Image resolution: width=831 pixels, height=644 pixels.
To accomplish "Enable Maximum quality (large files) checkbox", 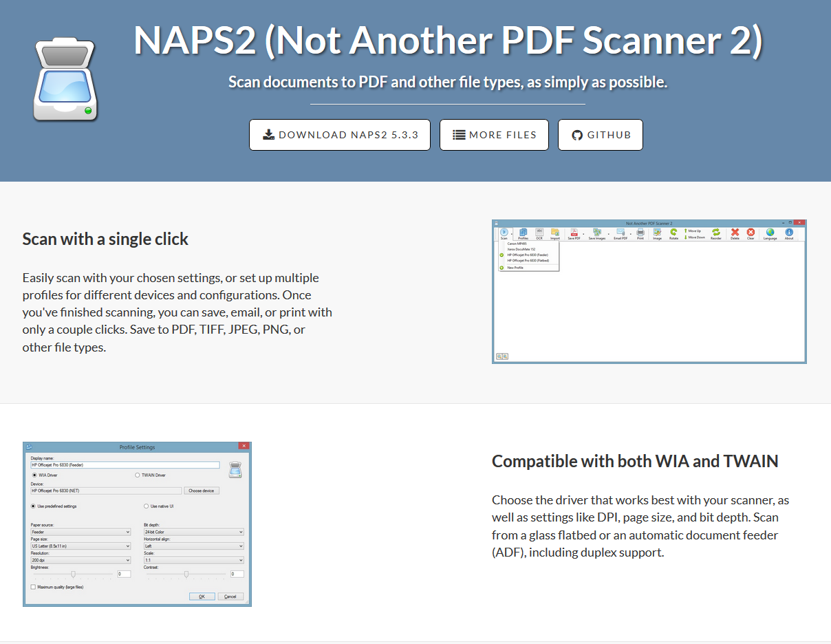I will (33, 587).
